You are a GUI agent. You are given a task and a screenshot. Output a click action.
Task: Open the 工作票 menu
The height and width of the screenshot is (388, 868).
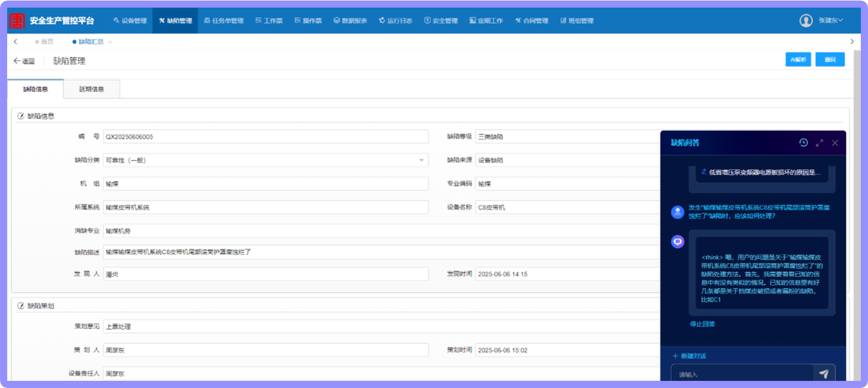coord(269,21)
